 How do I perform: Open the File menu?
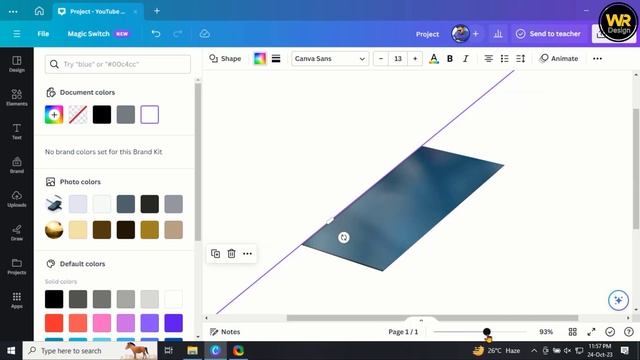point(43,34)
